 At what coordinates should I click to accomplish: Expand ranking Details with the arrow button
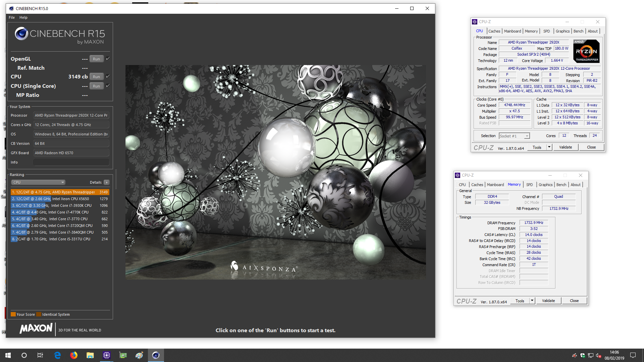(x=107, y=182)
